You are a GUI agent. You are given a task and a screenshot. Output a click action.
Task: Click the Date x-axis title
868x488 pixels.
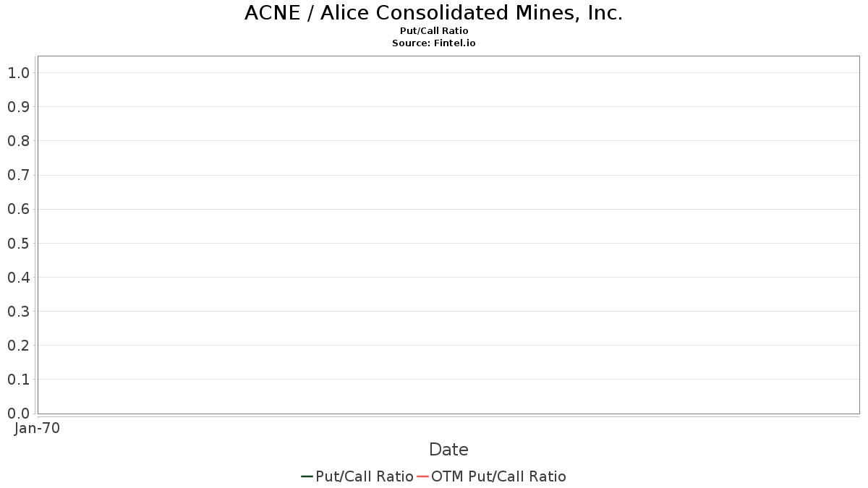coord(448,450)
